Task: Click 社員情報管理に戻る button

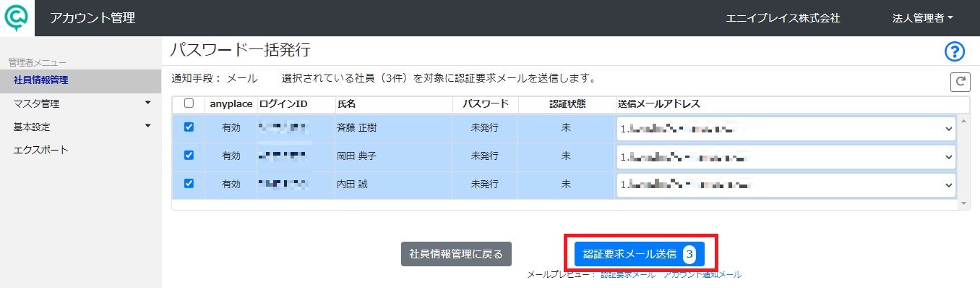Action: pyautogui.click(x=456, y=254)
